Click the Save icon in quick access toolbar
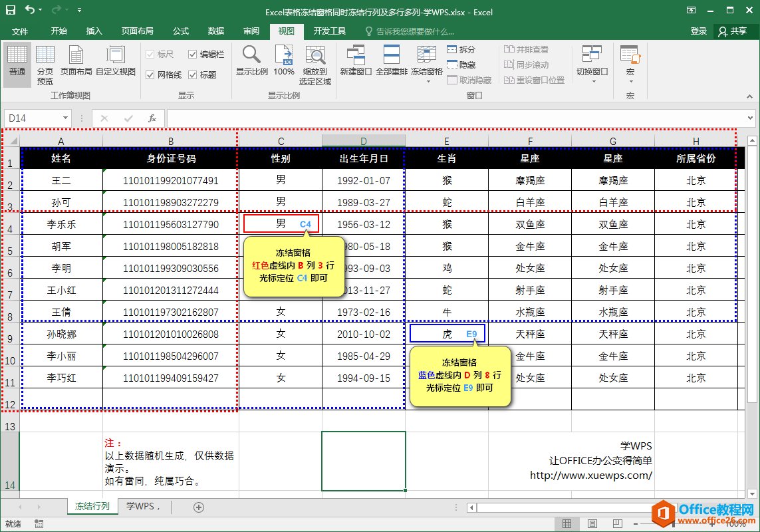This screenshot has width=760, height=532. click(10, 10)
